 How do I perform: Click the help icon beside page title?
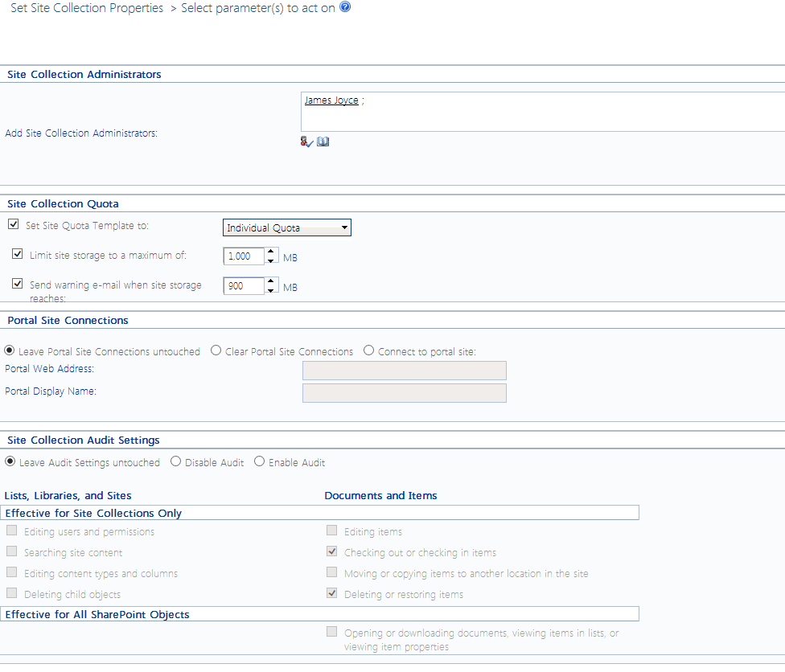tap(345, 7)
